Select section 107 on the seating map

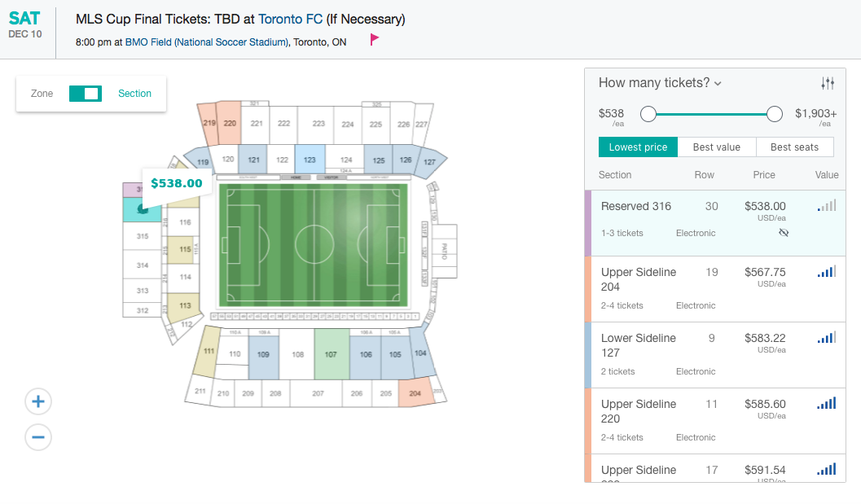click(331, 355)
